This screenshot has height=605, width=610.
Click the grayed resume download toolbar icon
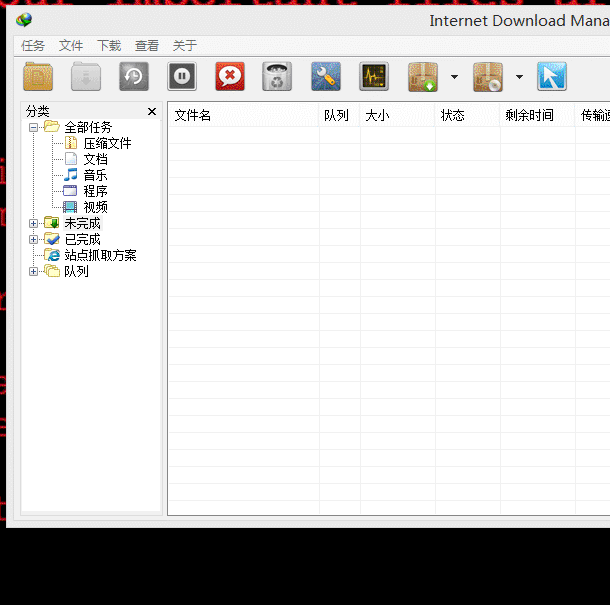pos(86,76)
